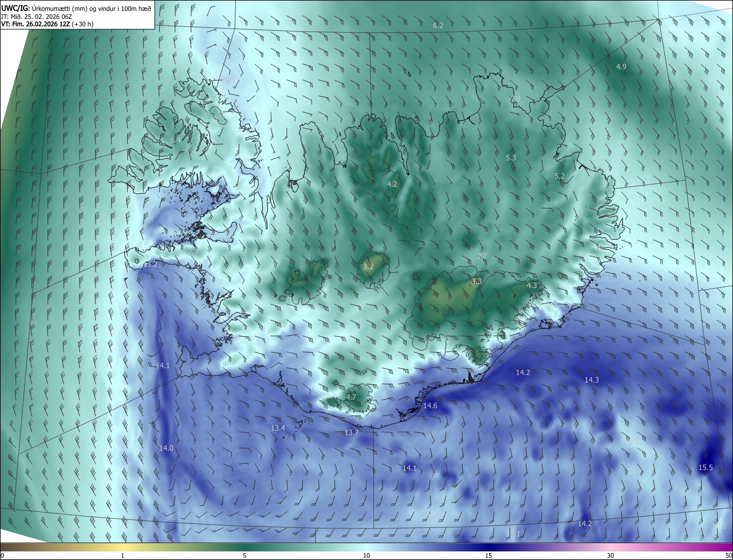The image size is (733, 560).
Task: Click the 13.2 value label
Action: 150,265
